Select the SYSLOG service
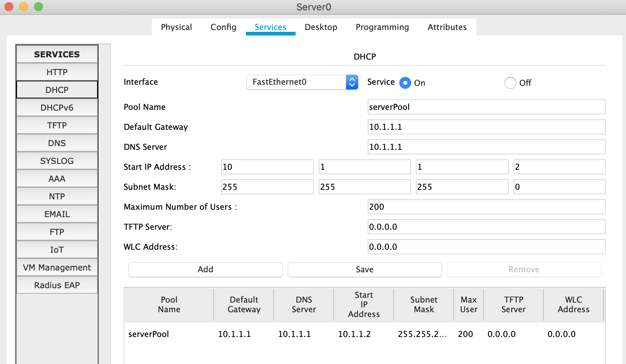This screenshot has width=626, height=364. tap(57, 161)
